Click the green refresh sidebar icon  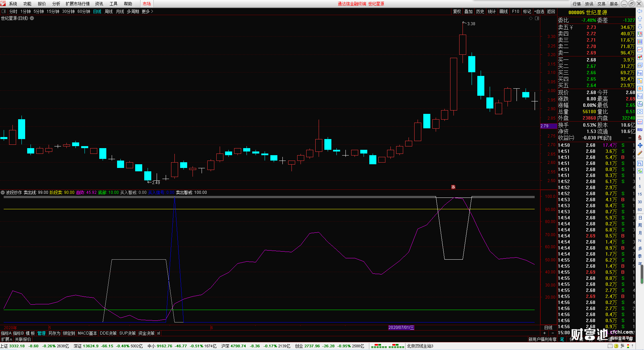coord(640,171)
